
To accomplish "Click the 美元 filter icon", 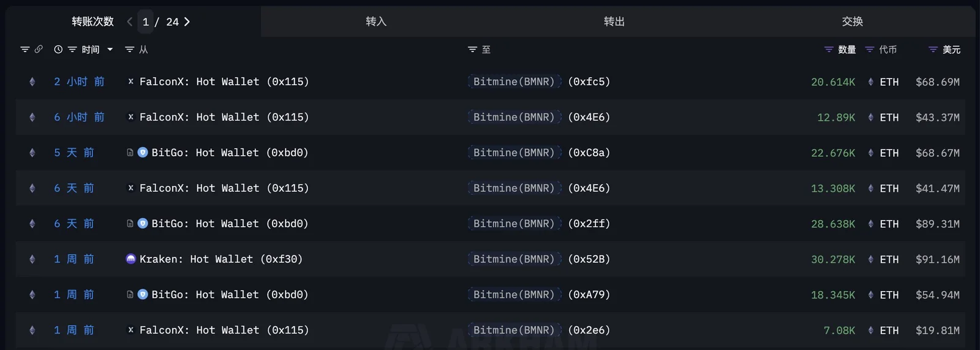I will pyautogui.click(x=933, y=50).
